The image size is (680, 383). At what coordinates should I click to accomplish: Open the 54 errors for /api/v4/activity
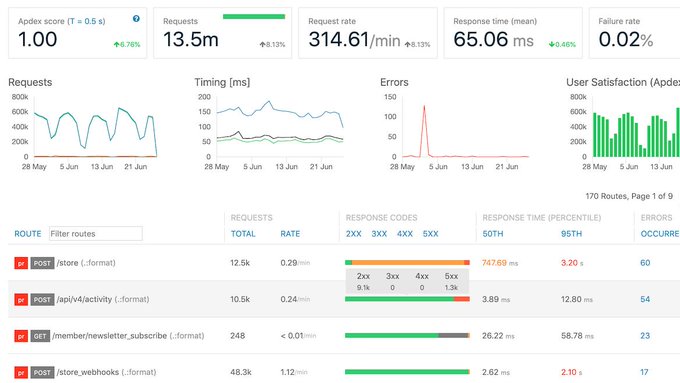point(645,299)
